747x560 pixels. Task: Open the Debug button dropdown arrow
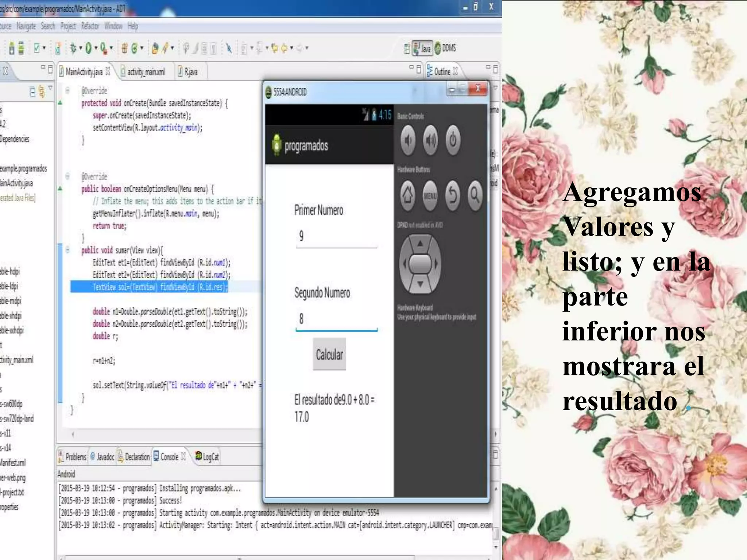81,48
